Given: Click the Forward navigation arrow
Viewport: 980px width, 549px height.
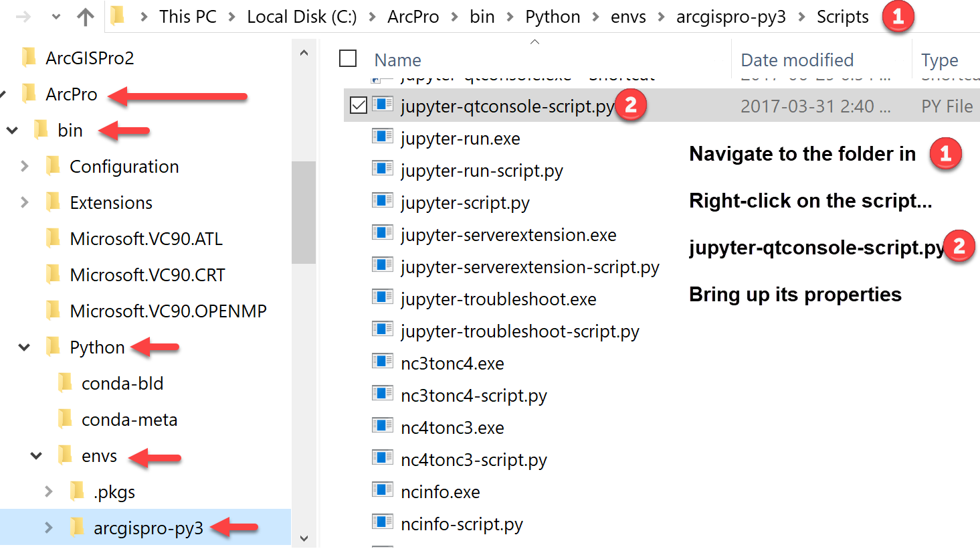Looking at the screenshot, I should (x=23, y=17).
